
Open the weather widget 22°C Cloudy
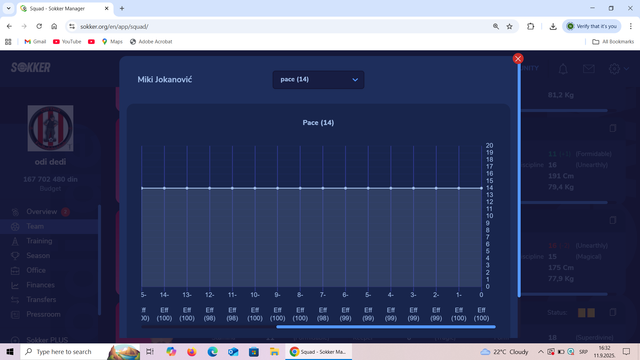click(504, 351)
